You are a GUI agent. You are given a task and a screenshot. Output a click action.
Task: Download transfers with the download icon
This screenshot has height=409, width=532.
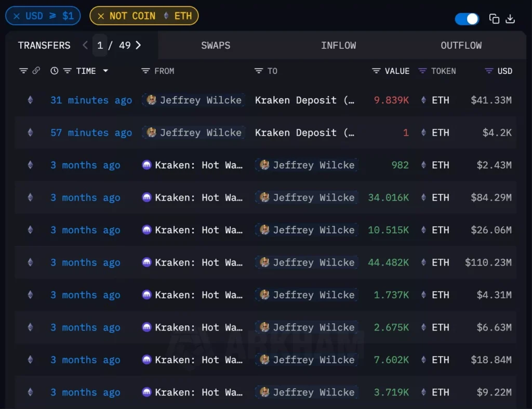510,19
